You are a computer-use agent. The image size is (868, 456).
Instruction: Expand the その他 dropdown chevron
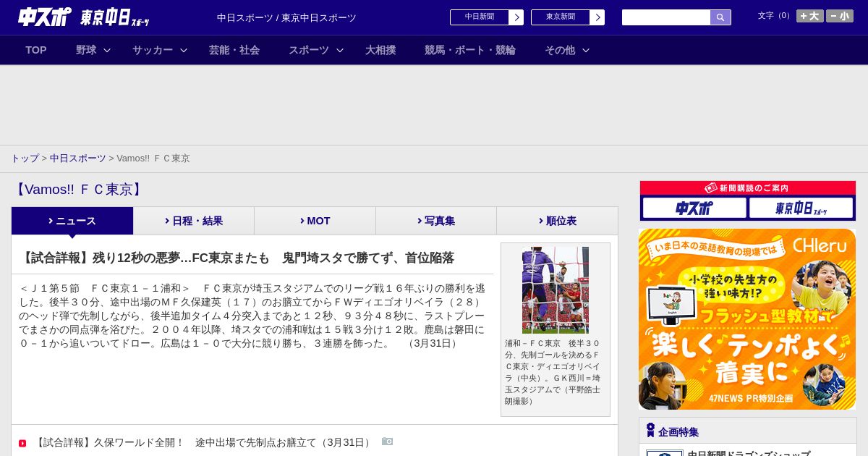click(x=586, y=50)
